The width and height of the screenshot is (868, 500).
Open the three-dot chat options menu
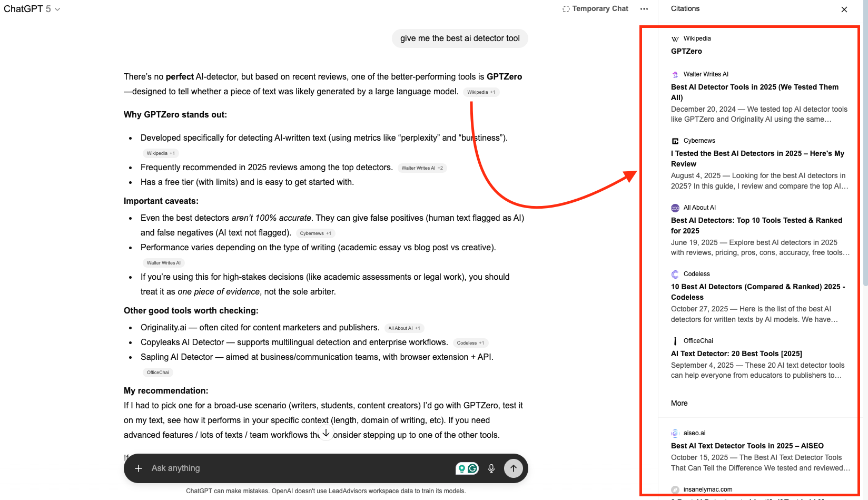(x=644, y=8)
